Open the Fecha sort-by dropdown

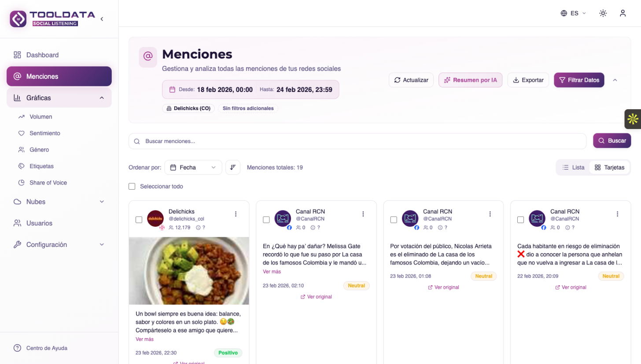pos(193,167)
